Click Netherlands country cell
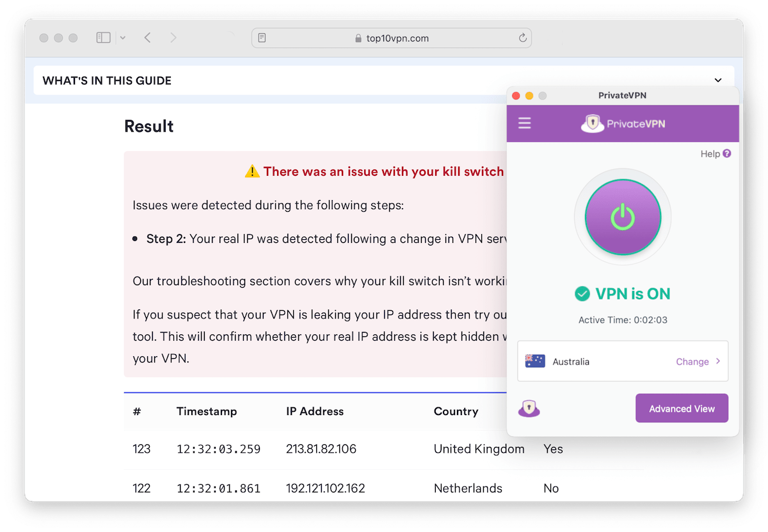This screenshot has width=768, height=532. 468,489
